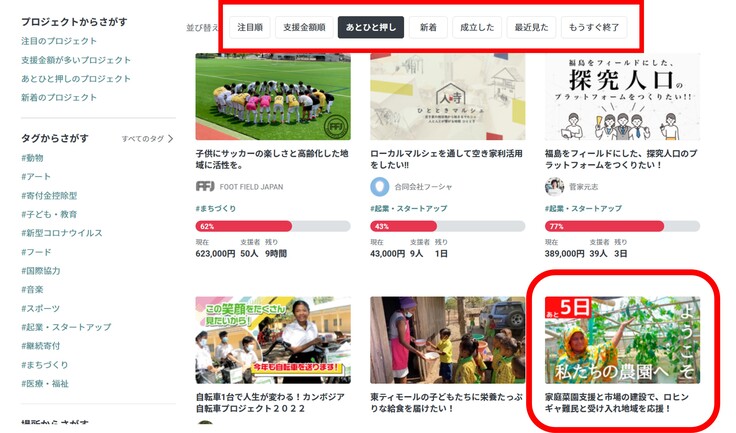This screenshot has height=433, width=736.
Task: Show 最近見た projects
Action: pos(531,27)
